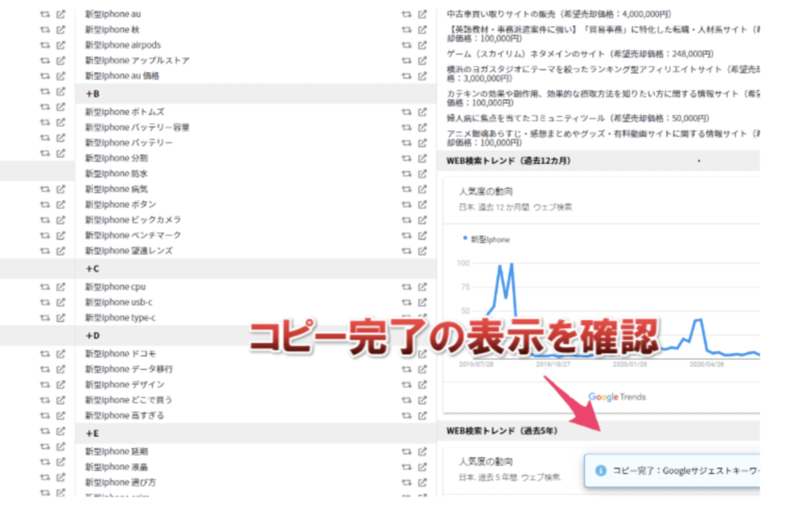Viewport: 812px width, 512px height.
Task: Click the WEB検索トレンド(過去12カ月) heading
Action: pyautogui.click(x=508, y=161)
